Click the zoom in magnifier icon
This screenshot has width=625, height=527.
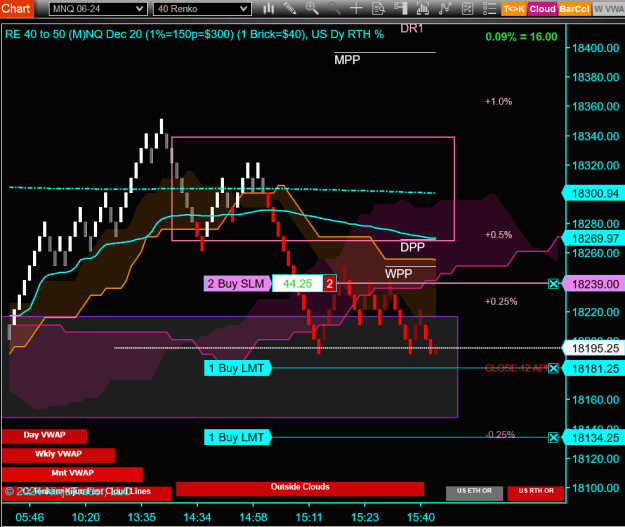[x=312, y=8]
